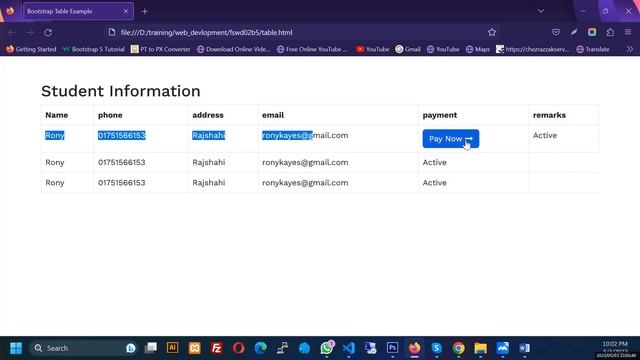Click the pen extension icon in toolbar
The height and width of the screenshot is (360, 640).
pos(574,32)
